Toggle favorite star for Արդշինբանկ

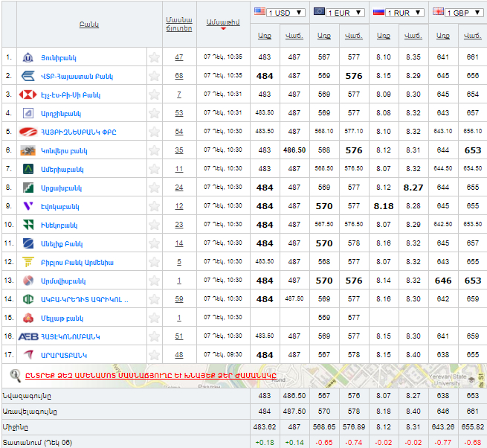click(x=154, y=113)
